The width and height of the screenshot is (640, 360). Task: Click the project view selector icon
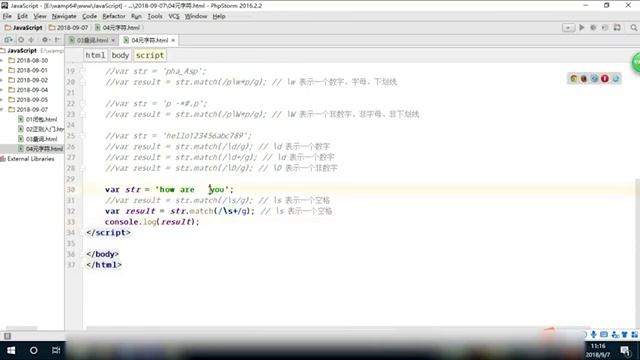coord(8,40)
